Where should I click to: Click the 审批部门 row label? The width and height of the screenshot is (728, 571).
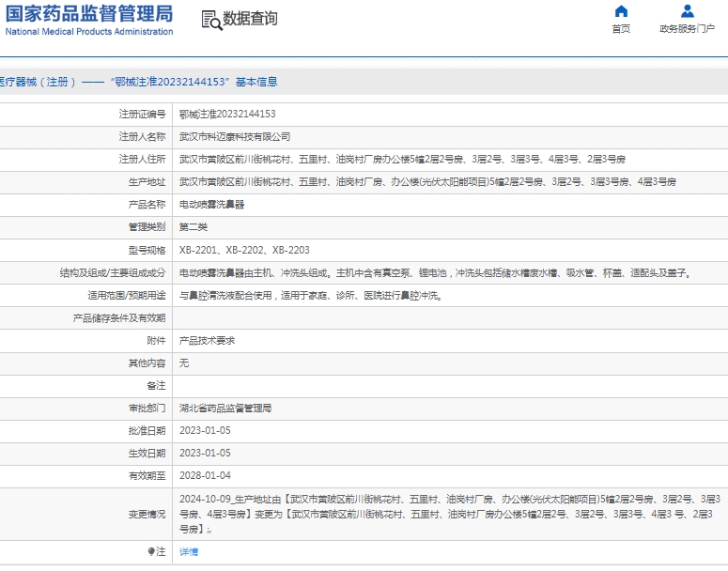pyautogui.click(x=147, y=408)
